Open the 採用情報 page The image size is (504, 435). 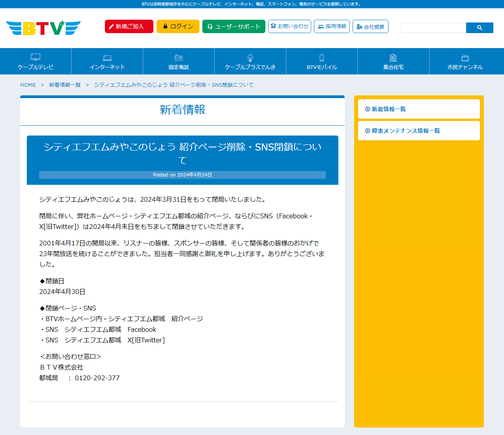[332, 26]
